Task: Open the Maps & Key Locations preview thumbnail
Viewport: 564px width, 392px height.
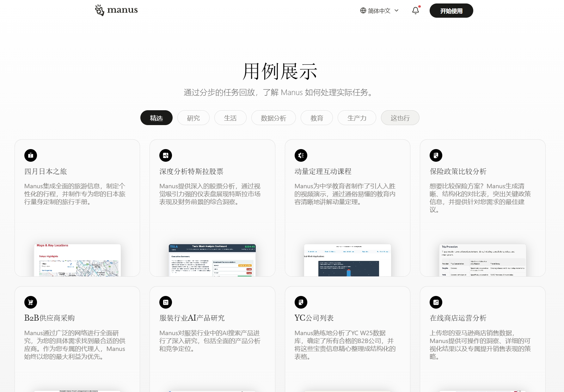Action: click(77, 260)
